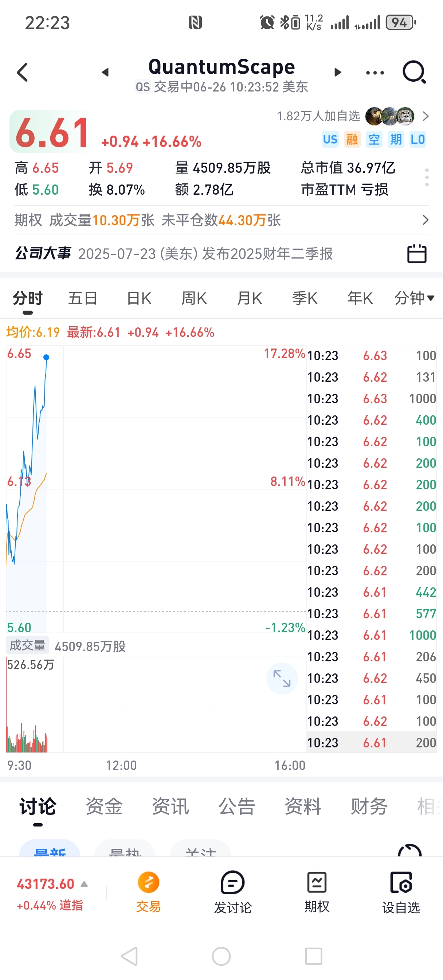Go to next stock triangle arrow
This screenshot has height=980, width=443.
click(x=337, y=72)
